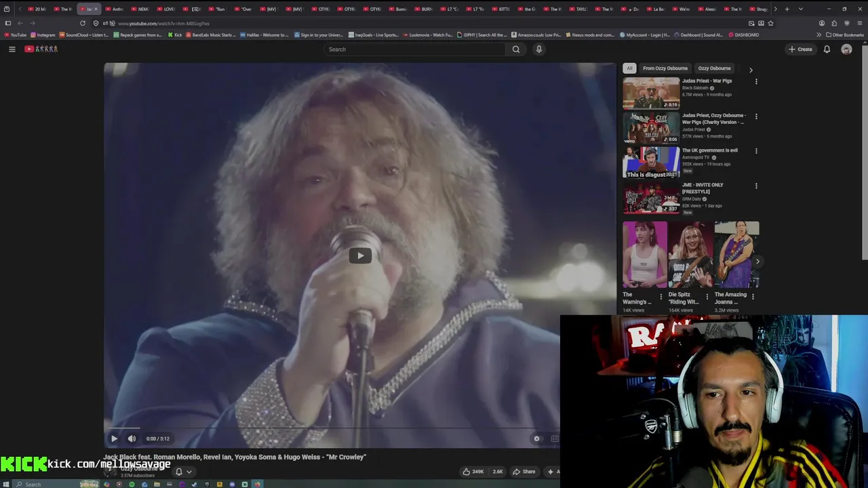868x488 pixels.
Task: Open options for The Amazing Joanna short
Action: pos(753,296)
